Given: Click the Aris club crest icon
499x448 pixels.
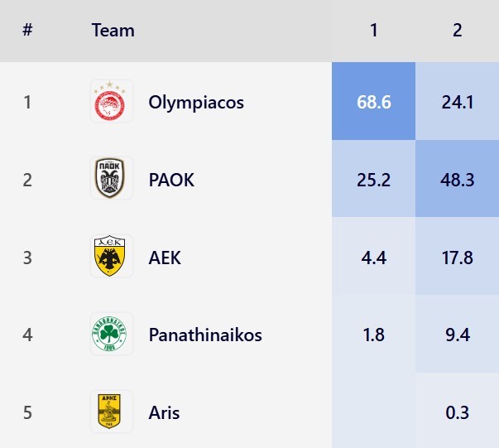Looking at the screenshot, I should 111,412.
